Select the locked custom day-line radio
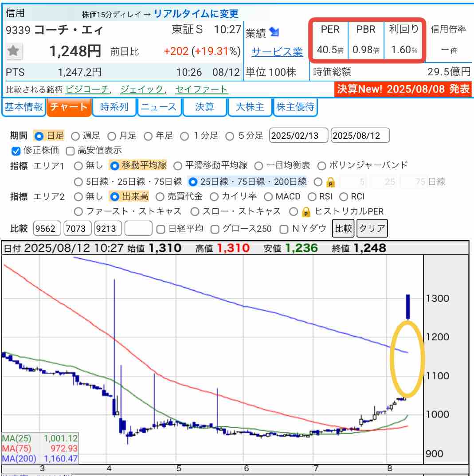 [318, 182]
